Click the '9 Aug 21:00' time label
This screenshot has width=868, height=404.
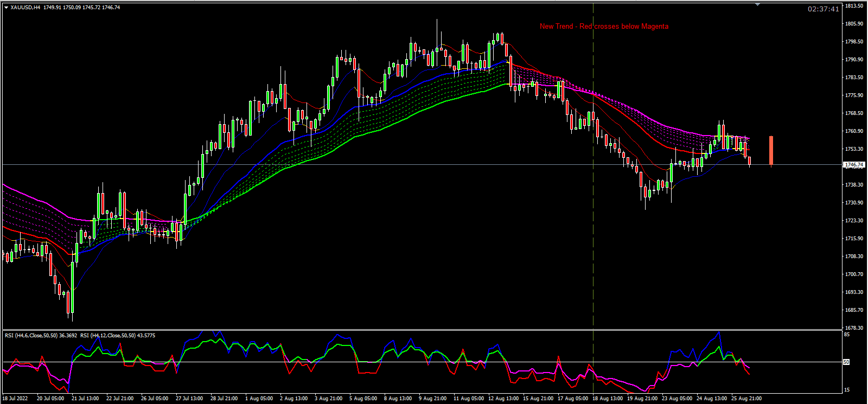[x=433, y=399]
